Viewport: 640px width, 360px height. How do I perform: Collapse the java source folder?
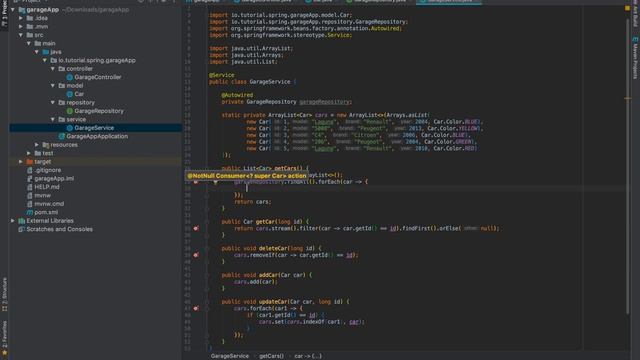coord(37,52)
